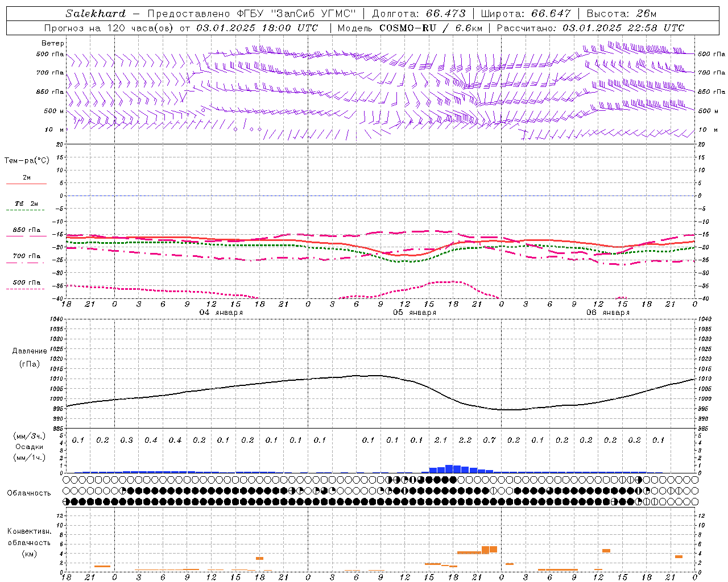Screen dimensions: 728x582
Task: Click the '(км)' convective height unit label
Action: (x=29, y=554)
